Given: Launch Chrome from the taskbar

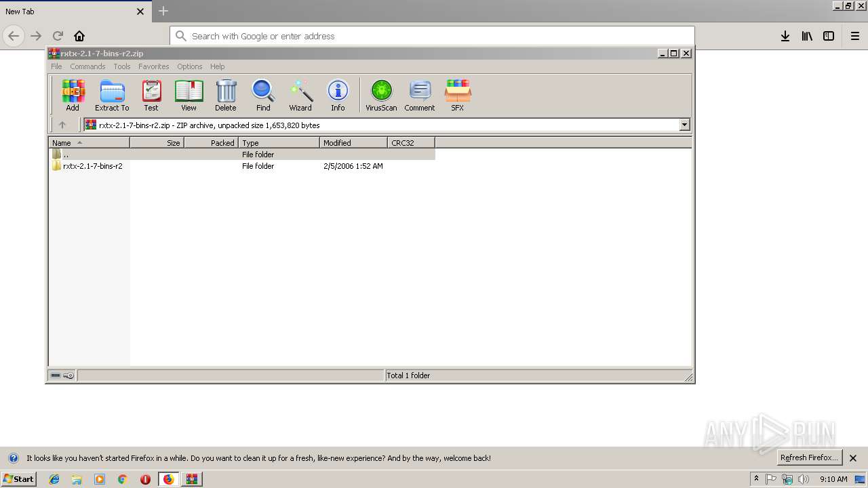Looking at the screenshot, I should click(x=122, y=479).
